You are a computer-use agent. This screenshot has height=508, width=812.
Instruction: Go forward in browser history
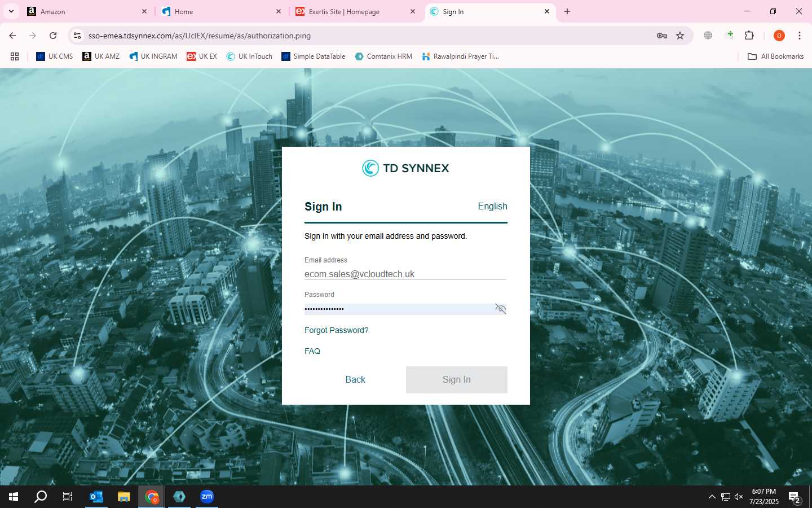[33, 36]
